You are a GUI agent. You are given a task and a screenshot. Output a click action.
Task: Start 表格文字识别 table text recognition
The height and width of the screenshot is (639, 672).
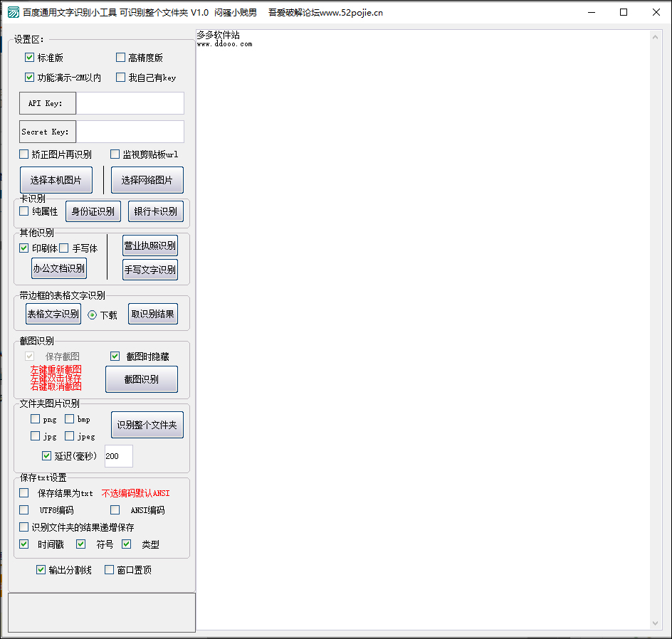[x=53, y=313]
